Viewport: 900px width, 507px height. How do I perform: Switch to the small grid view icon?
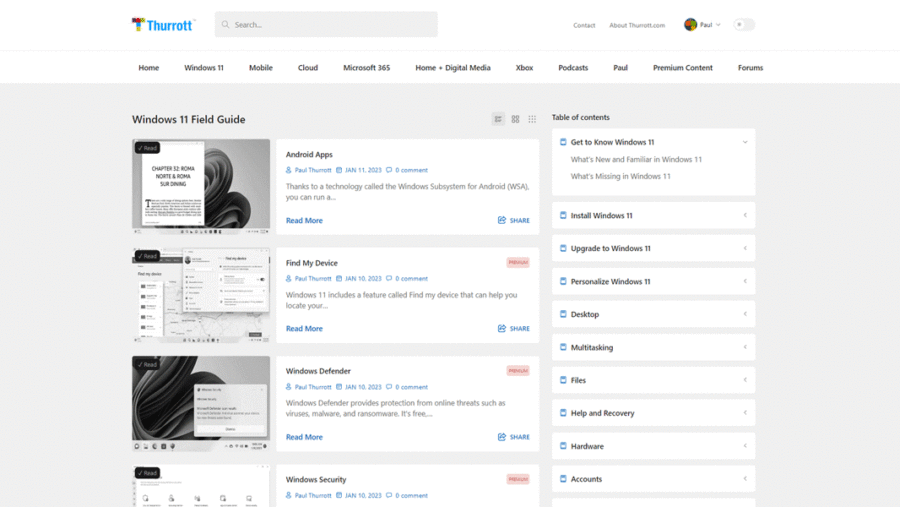532,119
